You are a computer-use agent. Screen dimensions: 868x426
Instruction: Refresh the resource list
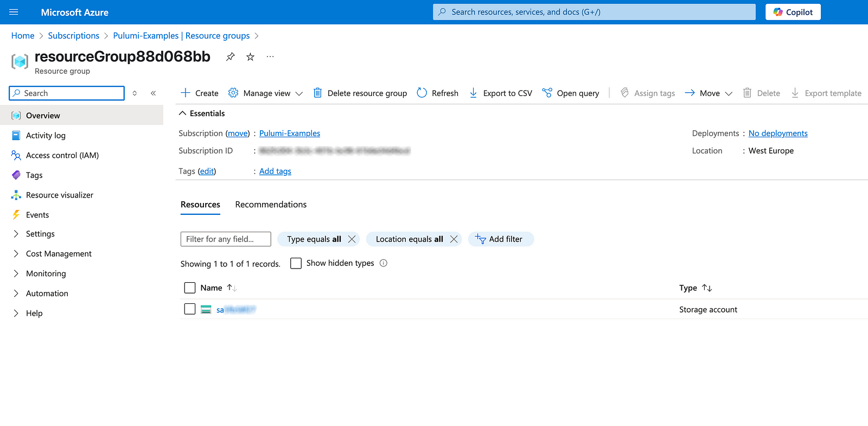(437, 93)
